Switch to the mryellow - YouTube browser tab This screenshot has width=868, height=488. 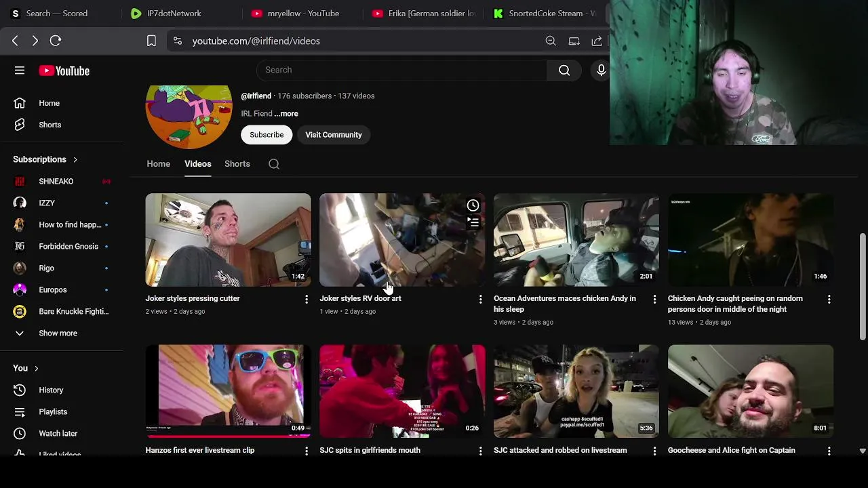pyautogui.click(x=304, y=14)
